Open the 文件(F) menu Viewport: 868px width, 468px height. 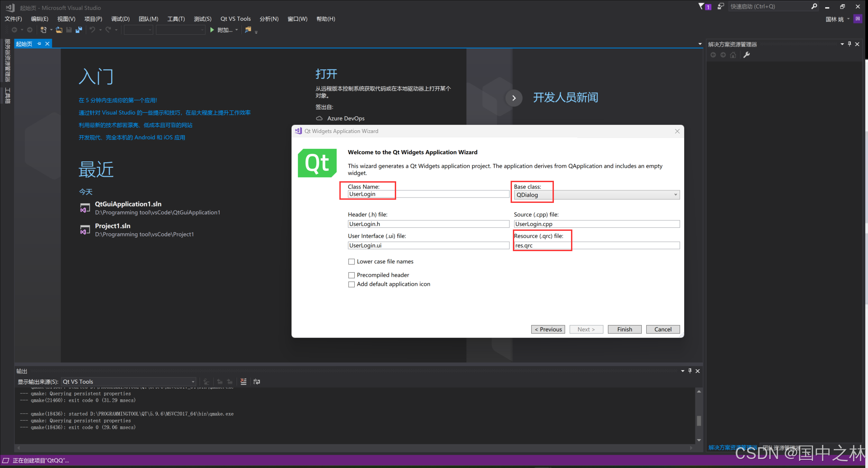pyautogui.click(x=13, y=19)
